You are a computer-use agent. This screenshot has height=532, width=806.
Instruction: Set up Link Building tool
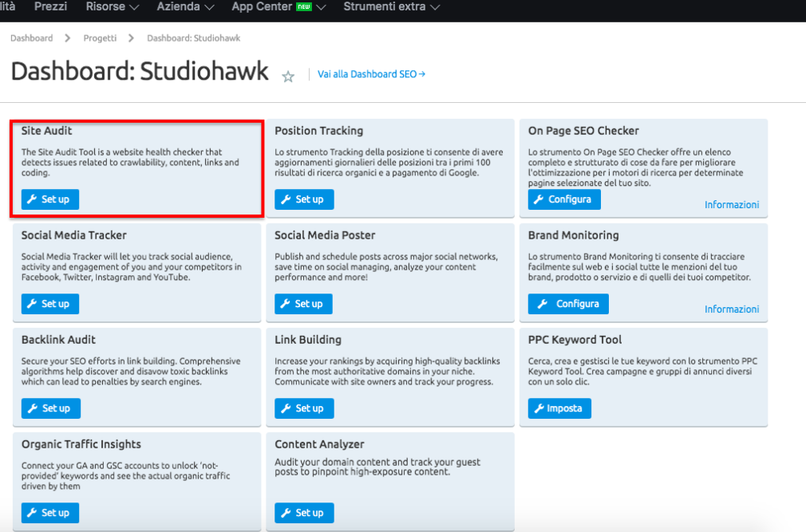point(304,408)
